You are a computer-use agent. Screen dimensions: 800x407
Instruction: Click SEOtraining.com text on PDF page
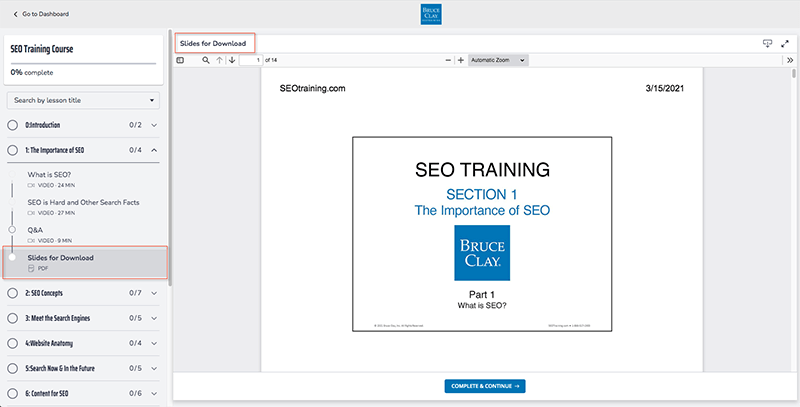coord(312,88)
